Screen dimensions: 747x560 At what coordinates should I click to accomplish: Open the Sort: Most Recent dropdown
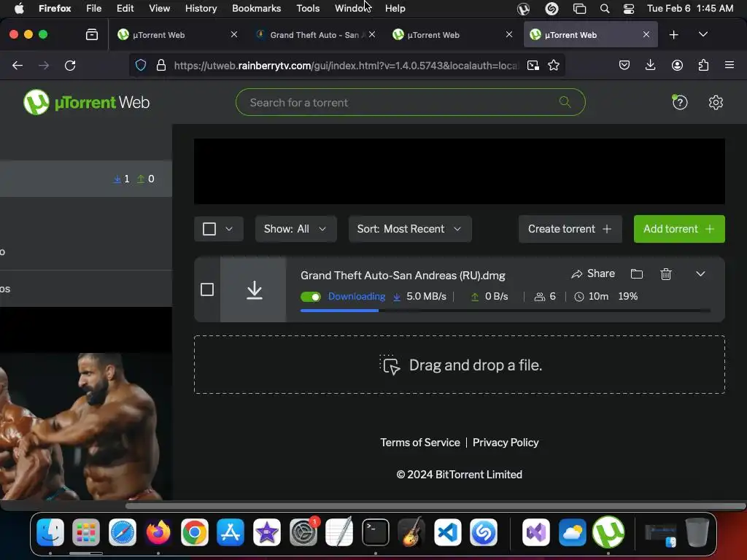[410, 229]
